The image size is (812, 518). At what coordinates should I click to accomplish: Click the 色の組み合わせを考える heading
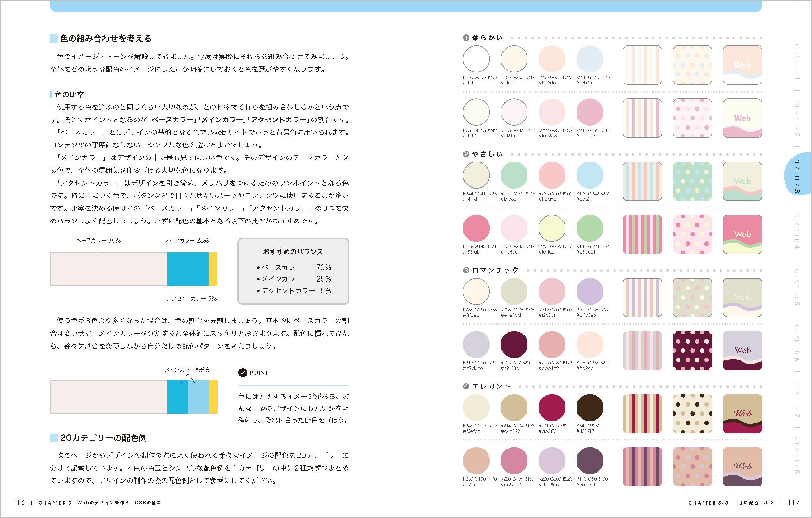tap(105, 38)
